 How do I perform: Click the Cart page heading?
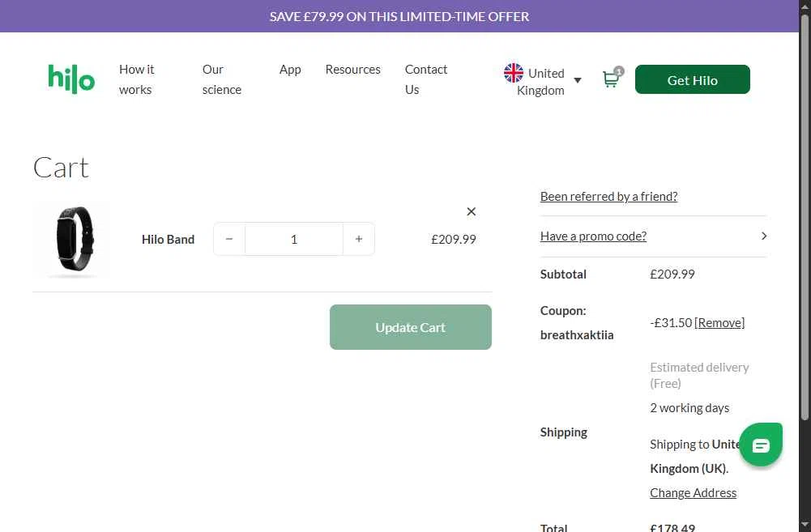tap(61, 168)
